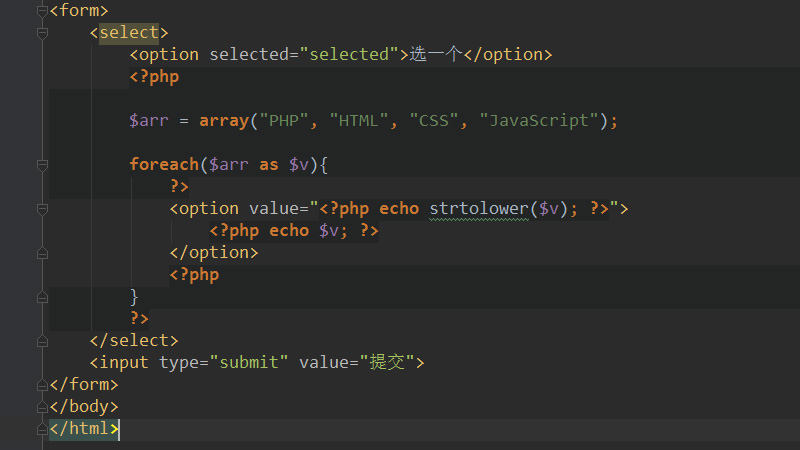Click the "JavaScript" string in the array

point(539,120)
